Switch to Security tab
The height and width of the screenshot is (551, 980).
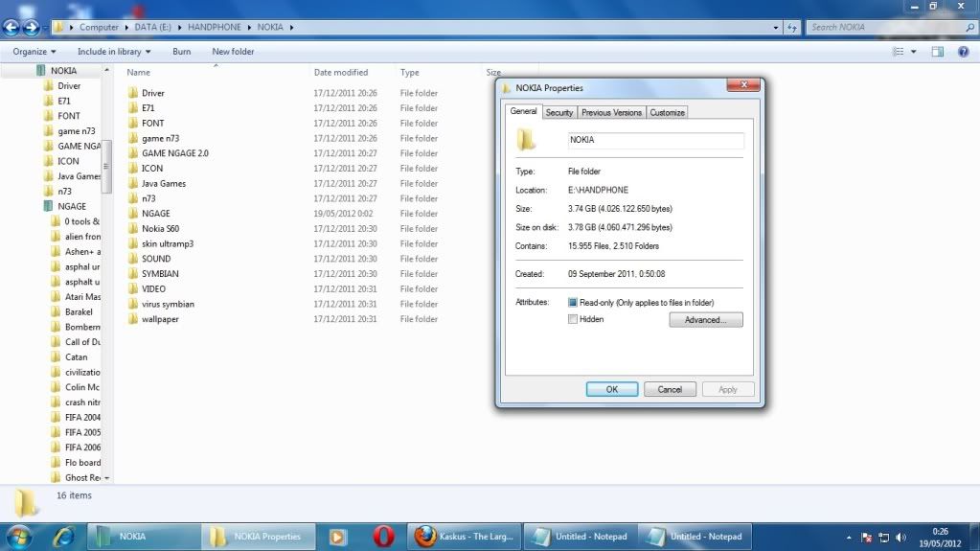tap(558, 112)
